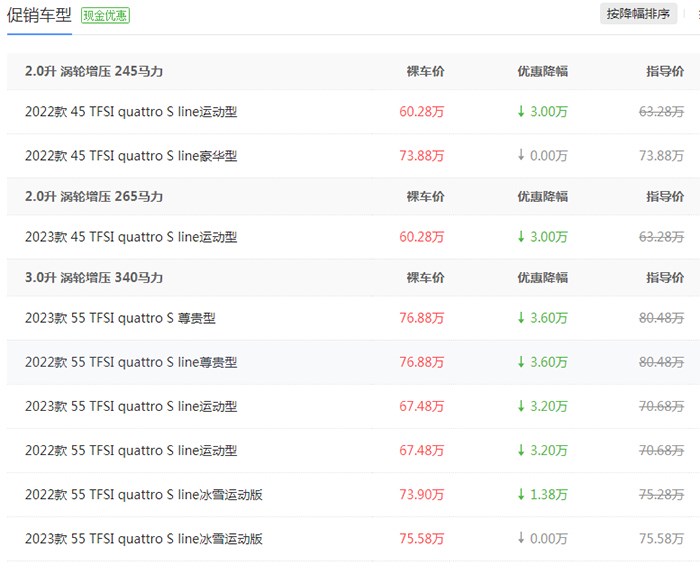The image size is (700, 574).
Task: Click 裸车价 header in 265马力 group
Action: [425, 197]
